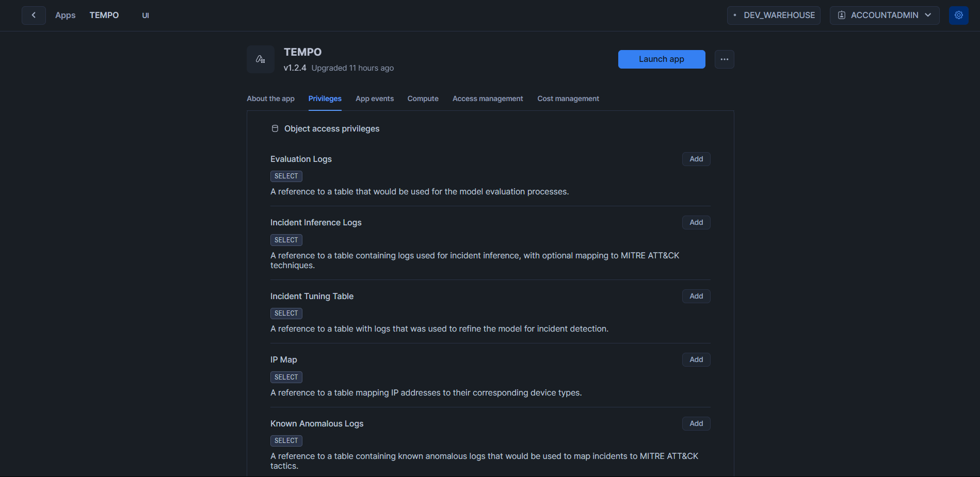Open the Access management tab

tap(488, 98)
